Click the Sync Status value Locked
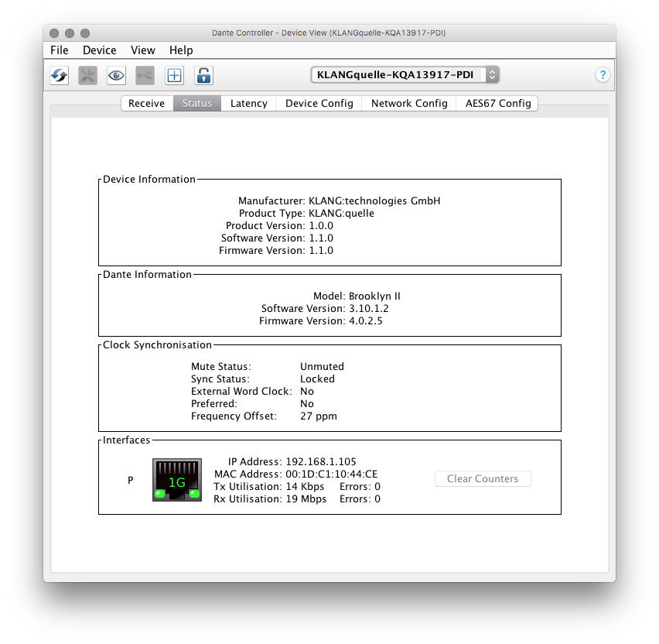Image resolution: width=659 pixels, height=644 pixels. tap(317, 379)
